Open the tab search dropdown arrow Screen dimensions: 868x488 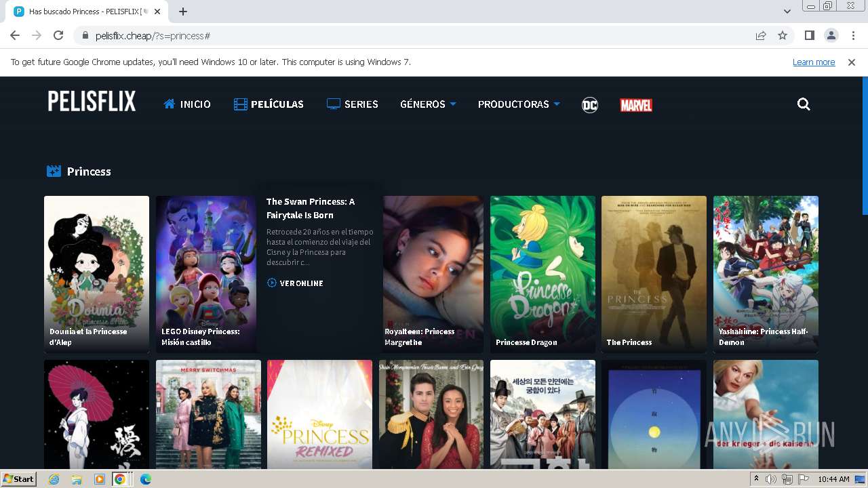point(787,12)
